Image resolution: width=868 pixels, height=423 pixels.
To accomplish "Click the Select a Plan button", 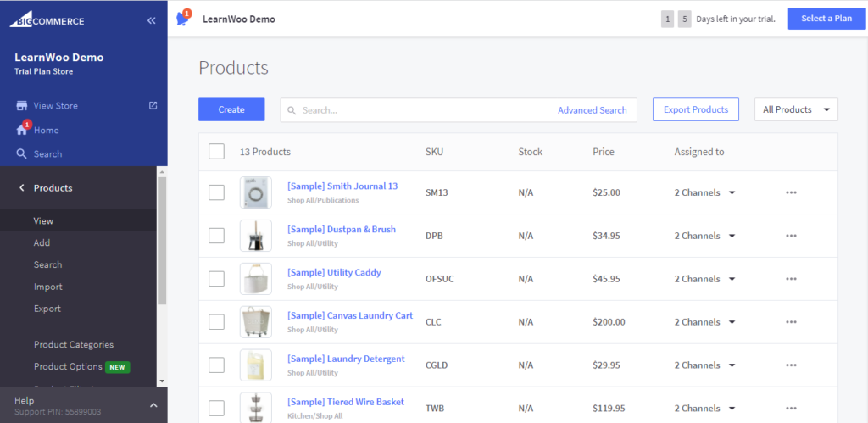I will pos(826,19).
